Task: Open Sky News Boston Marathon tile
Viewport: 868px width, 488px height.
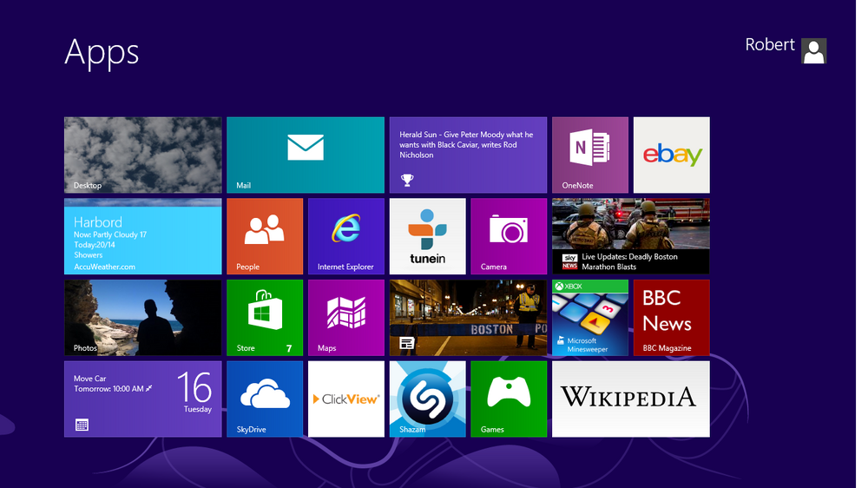Action: click(631, 236)
